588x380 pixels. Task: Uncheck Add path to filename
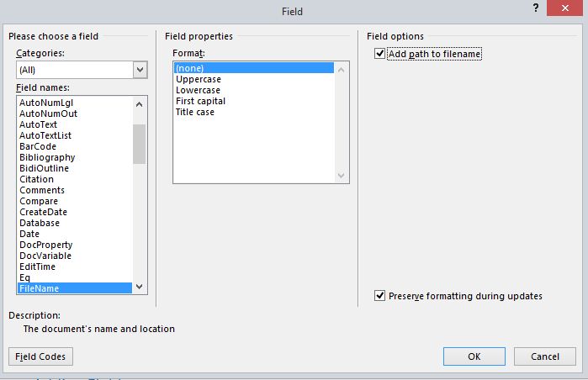click(x=379, y=54)
